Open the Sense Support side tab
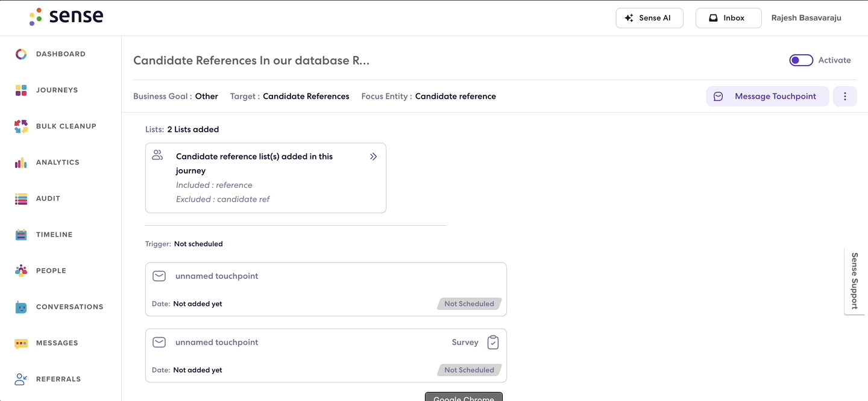Viewport: 868px width, 401px height. [854, 281]
